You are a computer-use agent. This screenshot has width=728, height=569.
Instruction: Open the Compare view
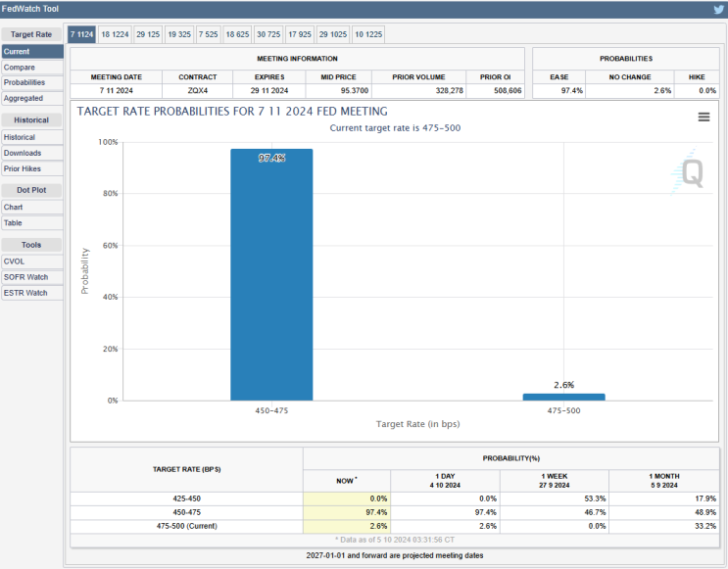[x=32, y=68]
